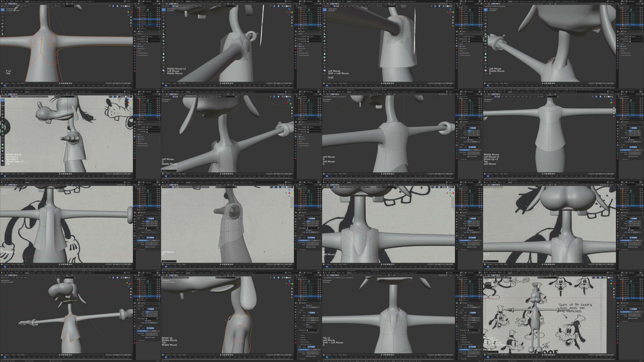This screenshot has width=644, height=362.
Task: Toggle camera view icon in the 'P x2' frame
Action: pyautogui.click(x=131, y=23)
